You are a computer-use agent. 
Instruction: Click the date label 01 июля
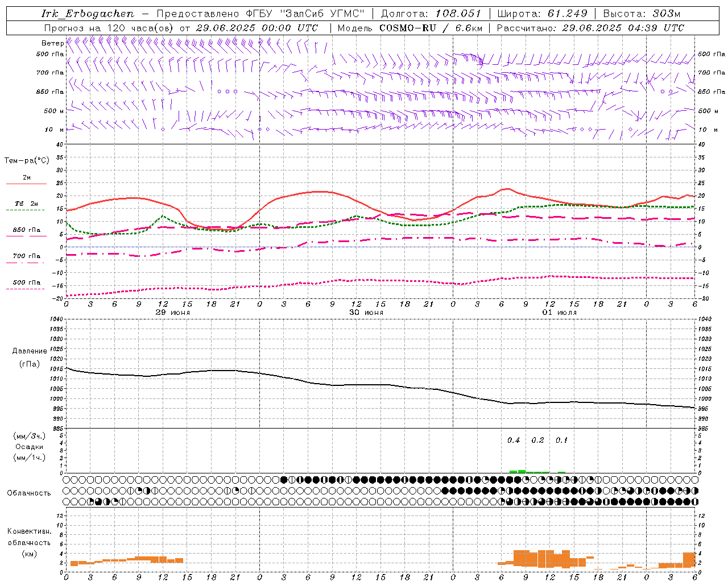click(559, 313)
